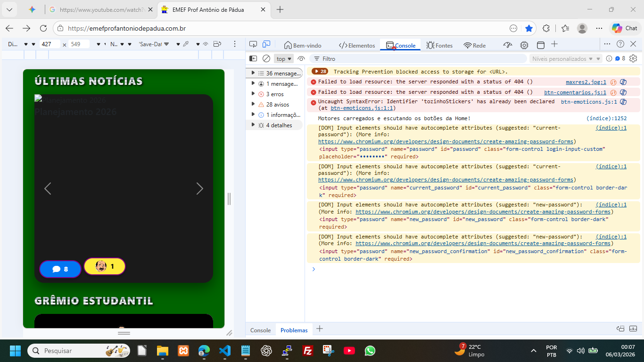Expand the '4 detalhes' sidebar group

click(253, 125)
